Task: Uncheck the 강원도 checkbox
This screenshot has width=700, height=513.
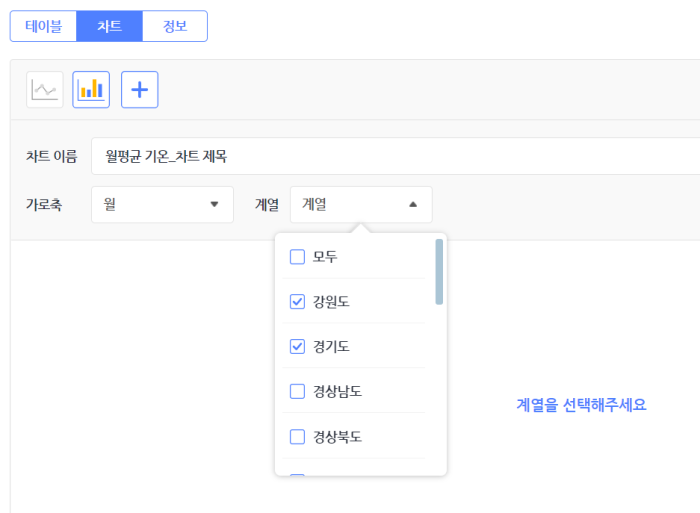Action: pyautogui.click(x=297, y=302)
